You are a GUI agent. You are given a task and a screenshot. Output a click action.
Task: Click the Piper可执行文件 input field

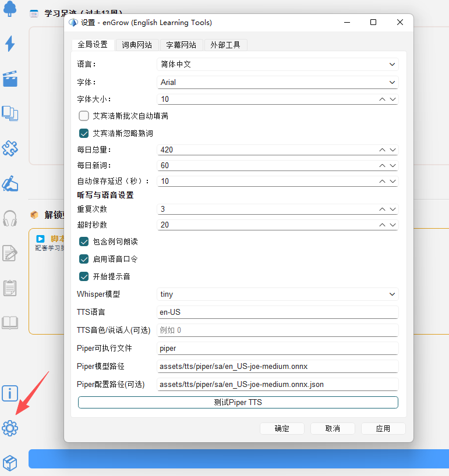point(278,349)
